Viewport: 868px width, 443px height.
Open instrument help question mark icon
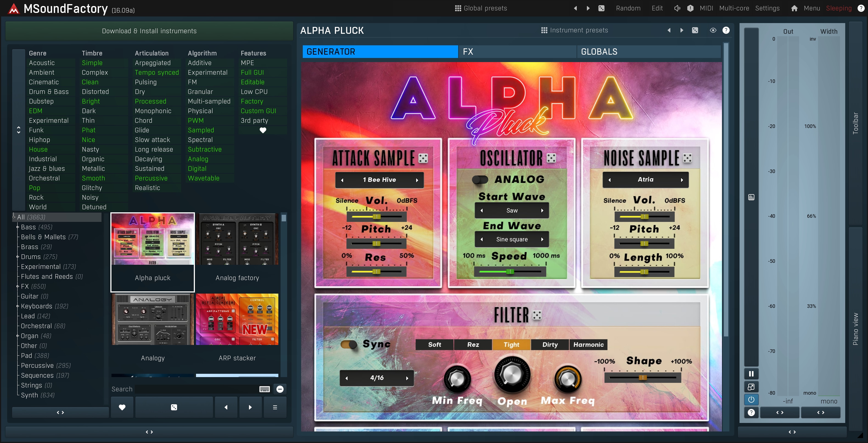[726, 30]
